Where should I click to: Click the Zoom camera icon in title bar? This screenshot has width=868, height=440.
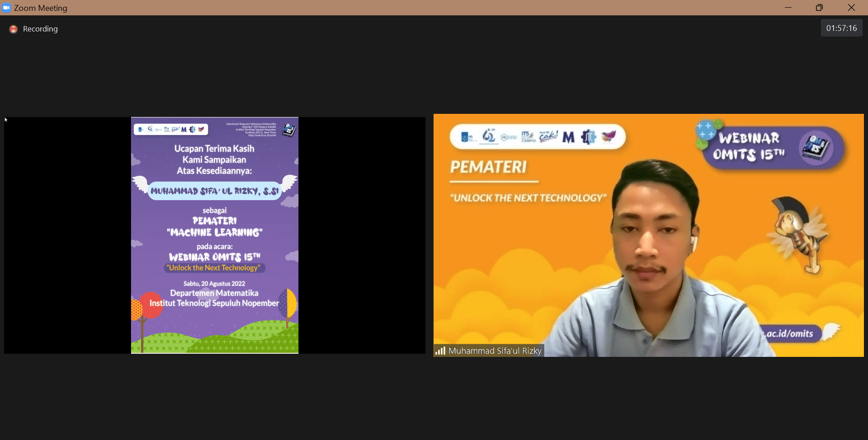pyautogui.click(x=6, y=8)
